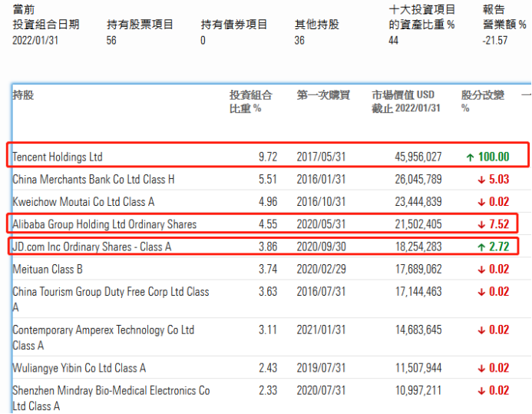Click the red down arrow beside 7.52
The height and width of the screenshot is (414, 532).
tap(470, 224)
